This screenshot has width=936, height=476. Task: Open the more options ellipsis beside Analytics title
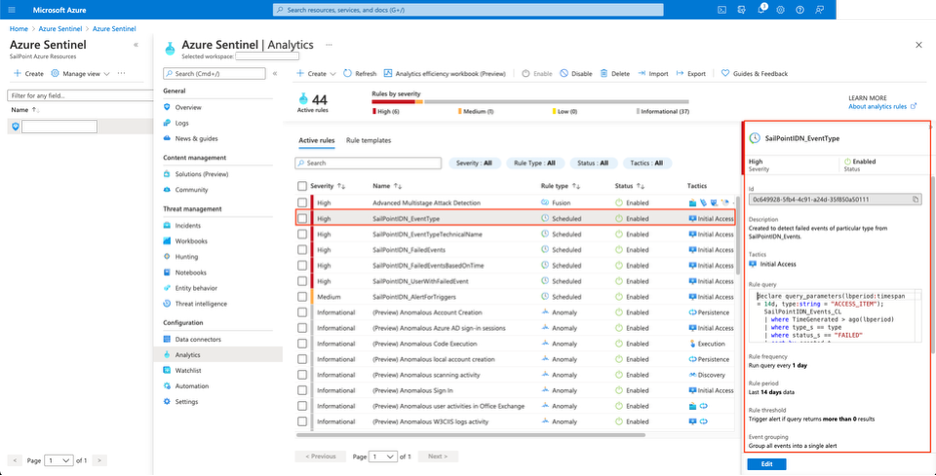(328, 45)
